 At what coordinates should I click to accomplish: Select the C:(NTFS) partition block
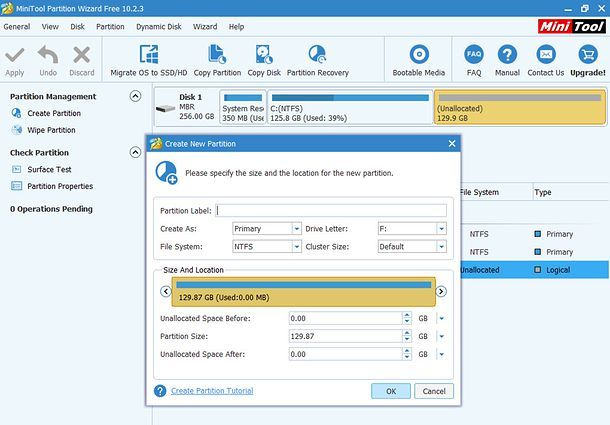[x=350, y=107]
